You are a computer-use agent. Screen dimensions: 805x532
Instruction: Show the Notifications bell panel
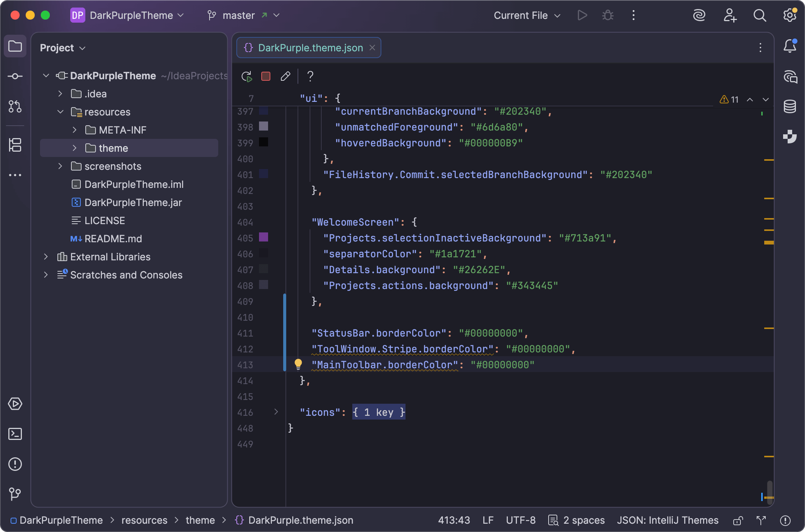[790, 46]
